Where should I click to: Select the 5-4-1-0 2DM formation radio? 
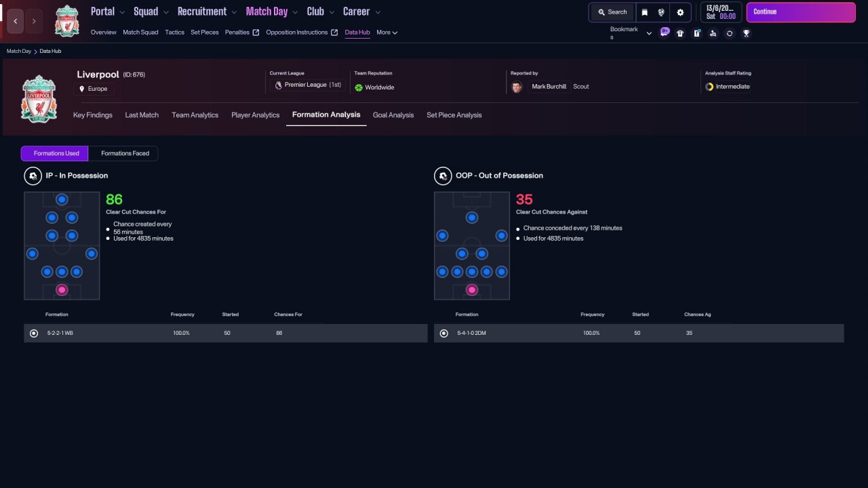[443, 333]
